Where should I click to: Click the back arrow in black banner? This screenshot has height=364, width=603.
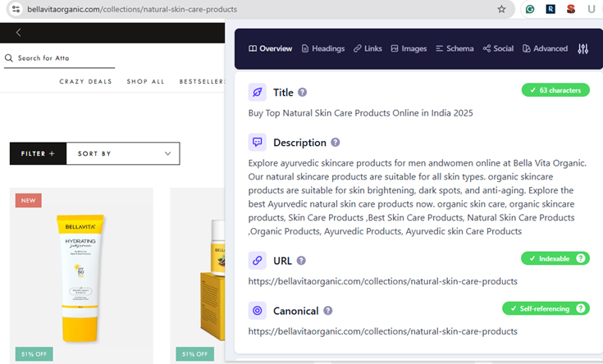click(18, 33)
